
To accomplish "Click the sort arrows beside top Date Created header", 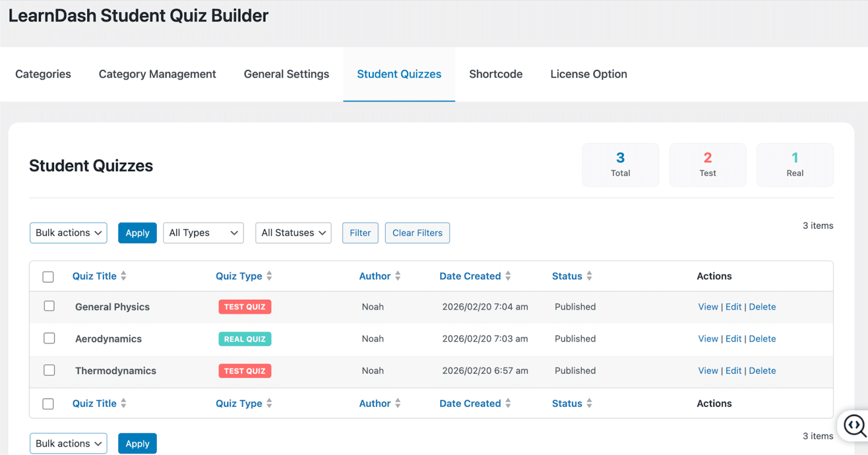I will (x=508, y=276).
